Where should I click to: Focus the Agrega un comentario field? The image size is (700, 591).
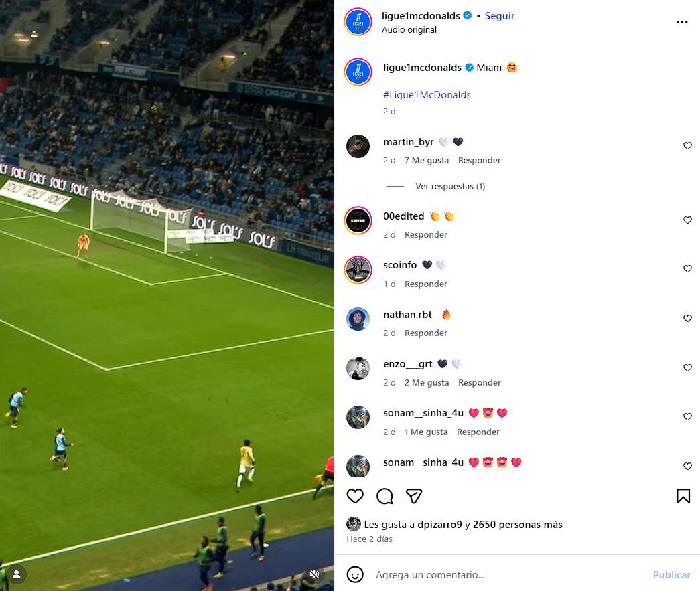509,574
